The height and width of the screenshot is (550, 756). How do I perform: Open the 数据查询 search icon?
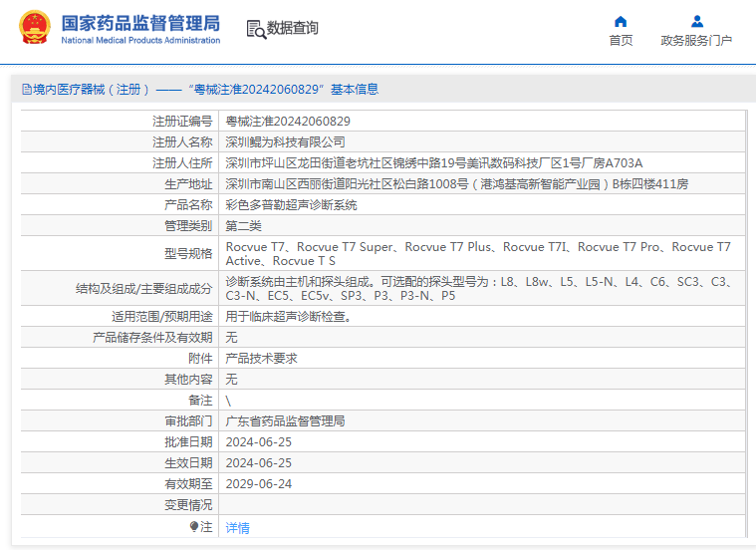(x=256, y=30)
